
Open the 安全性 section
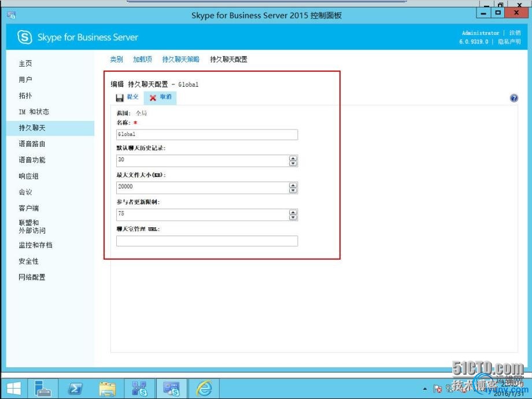[28, 261]
